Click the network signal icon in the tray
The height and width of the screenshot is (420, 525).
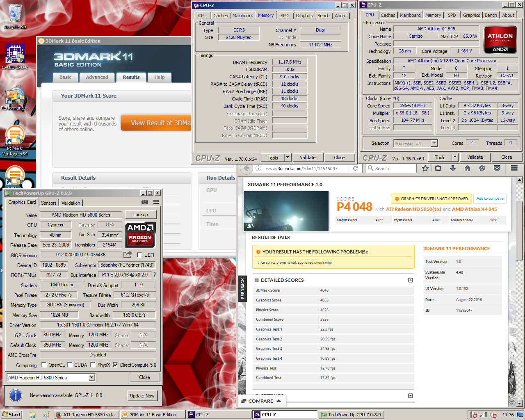click(x=484, y=415)
